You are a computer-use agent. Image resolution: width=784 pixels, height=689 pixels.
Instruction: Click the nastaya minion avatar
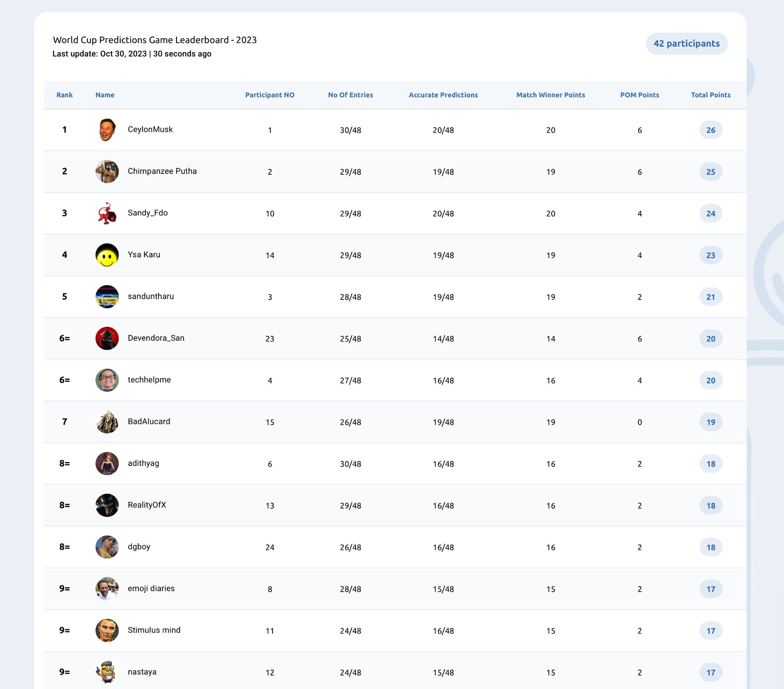(x=107, y=672)
